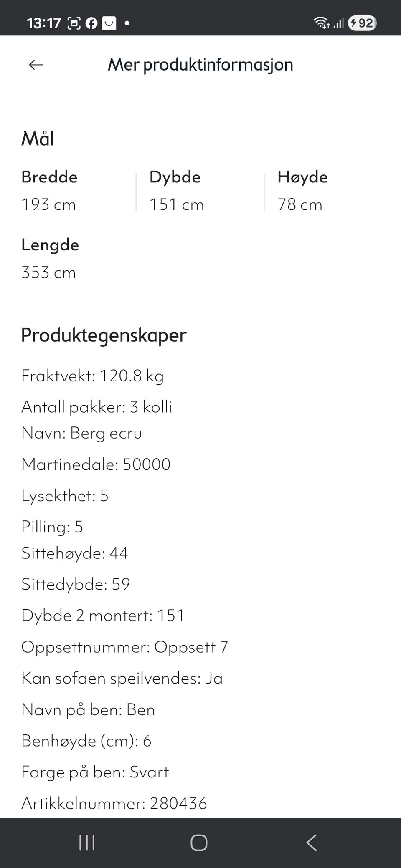The height and width of the screenshot is (868, 401).
Task: Tap the Mer produktinformasjon page title
Action: [200, 65]
